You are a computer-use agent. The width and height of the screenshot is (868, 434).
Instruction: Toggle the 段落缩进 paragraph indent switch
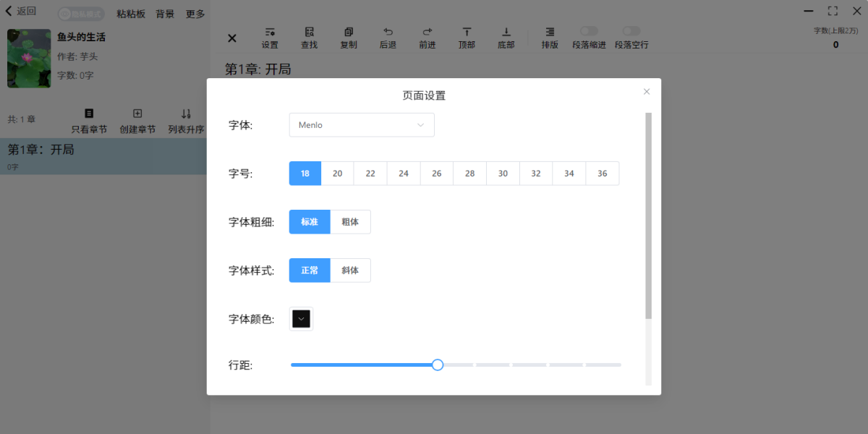coord(589,31)
